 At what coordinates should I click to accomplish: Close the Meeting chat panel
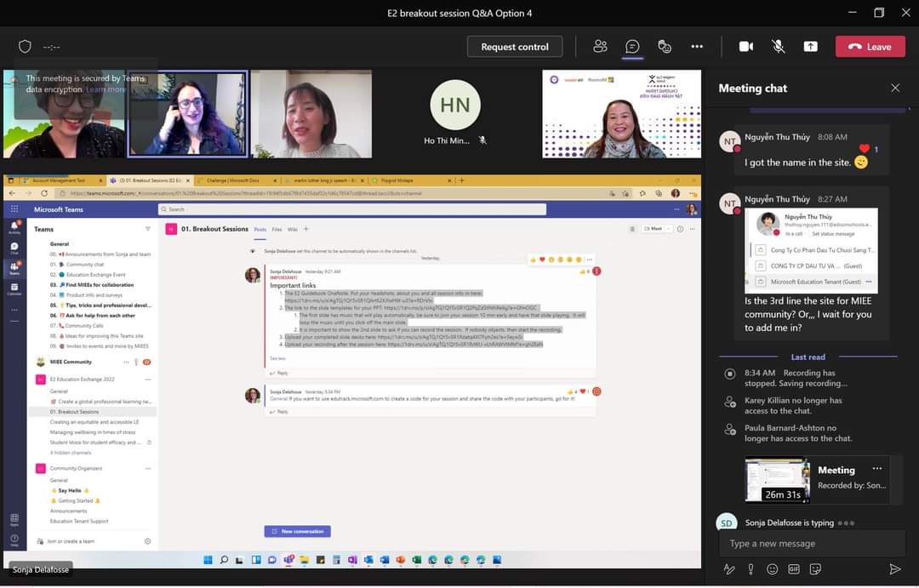895,88
